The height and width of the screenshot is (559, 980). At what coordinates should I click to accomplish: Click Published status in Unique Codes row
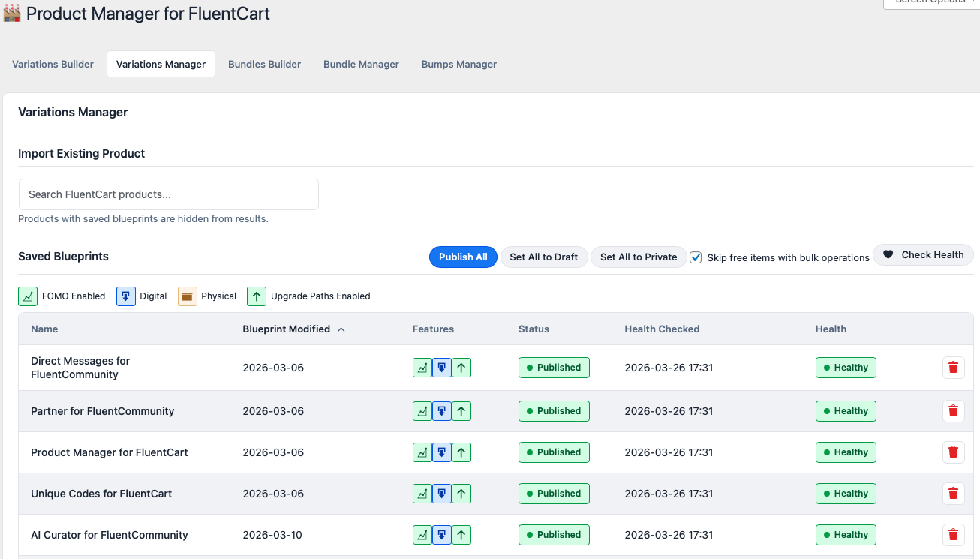[554, 494]
